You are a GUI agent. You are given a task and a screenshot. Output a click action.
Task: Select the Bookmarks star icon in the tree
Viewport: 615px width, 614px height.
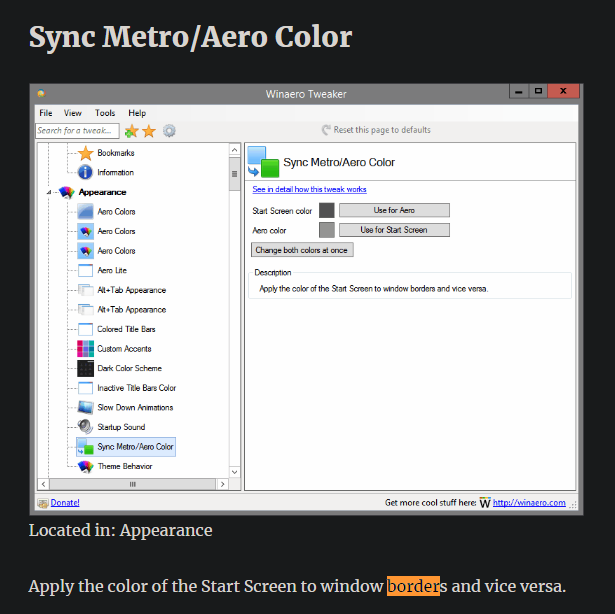85,153
